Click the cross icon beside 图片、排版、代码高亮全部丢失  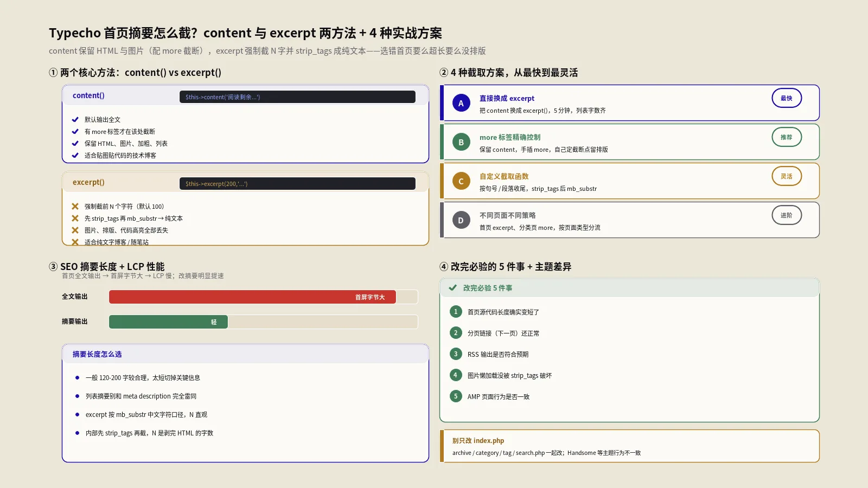point(75,230)
